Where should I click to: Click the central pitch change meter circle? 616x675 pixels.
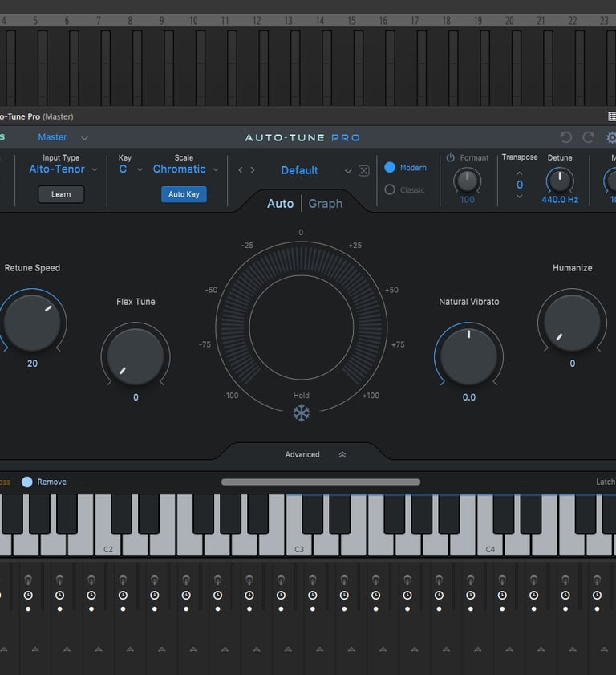[301, 327]
